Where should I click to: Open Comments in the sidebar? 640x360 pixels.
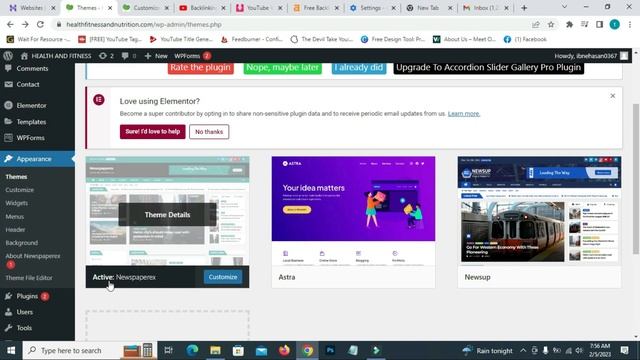(32, 69)
